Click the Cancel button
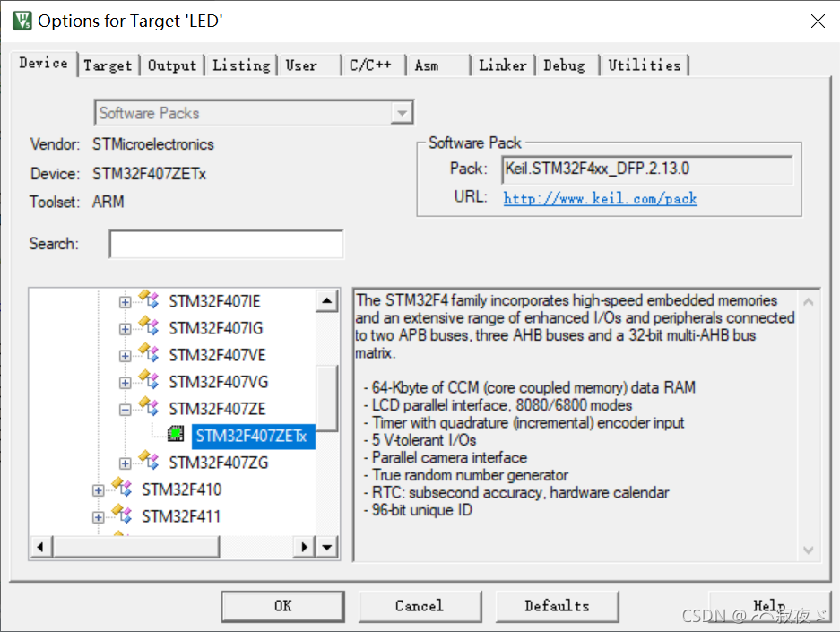The height and width of the screenshot is (632, 840). tap(420, 606)
